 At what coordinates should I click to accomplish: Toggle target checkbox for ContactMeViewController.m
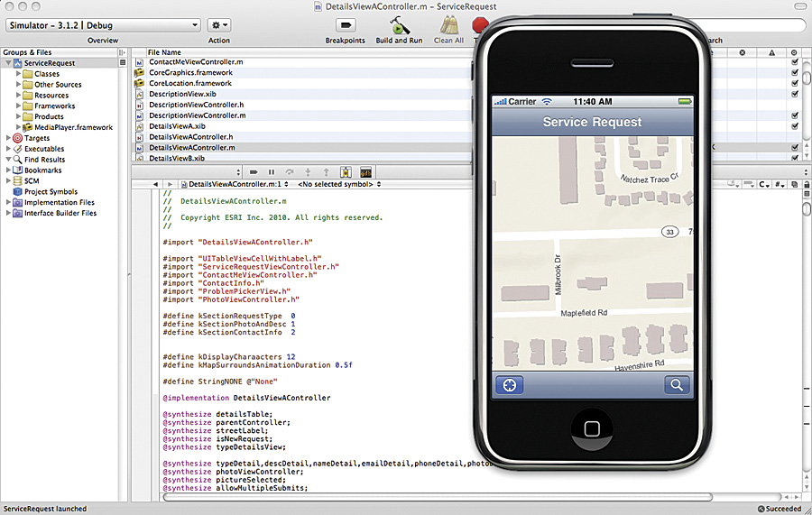pyautogui.click(x=794, y=61)
